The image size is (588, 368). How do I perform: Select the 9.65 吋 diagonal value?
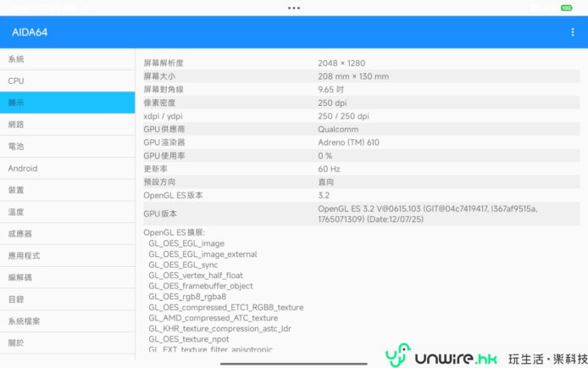tap(330, 89)
